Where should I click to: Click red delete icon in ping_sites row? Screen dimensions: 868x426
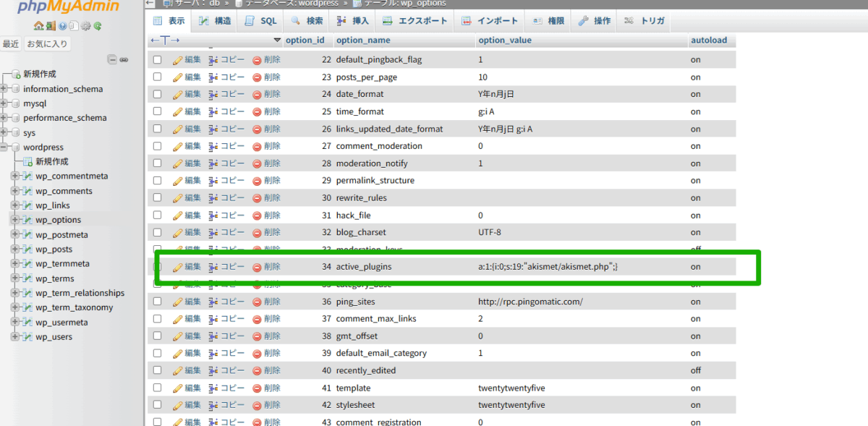257,302
